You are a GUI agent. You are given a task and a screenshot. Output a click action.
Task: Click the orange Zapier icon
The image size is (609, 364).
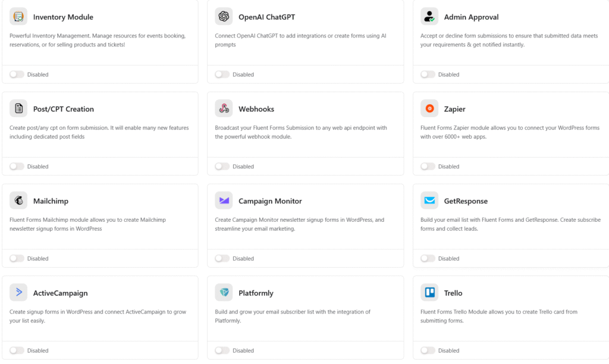pos(429,108)
